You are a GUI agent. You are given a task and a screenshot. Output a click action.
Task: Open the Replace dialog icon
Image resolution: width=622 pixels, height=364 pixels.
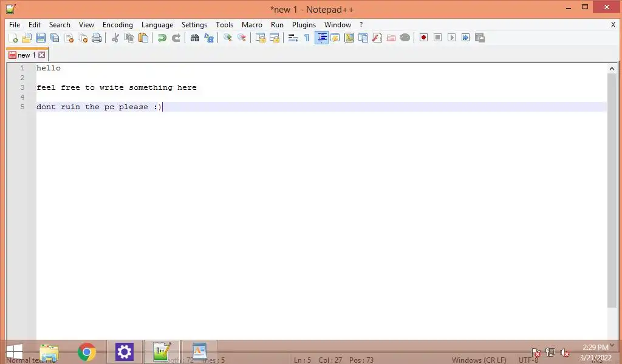209,38
